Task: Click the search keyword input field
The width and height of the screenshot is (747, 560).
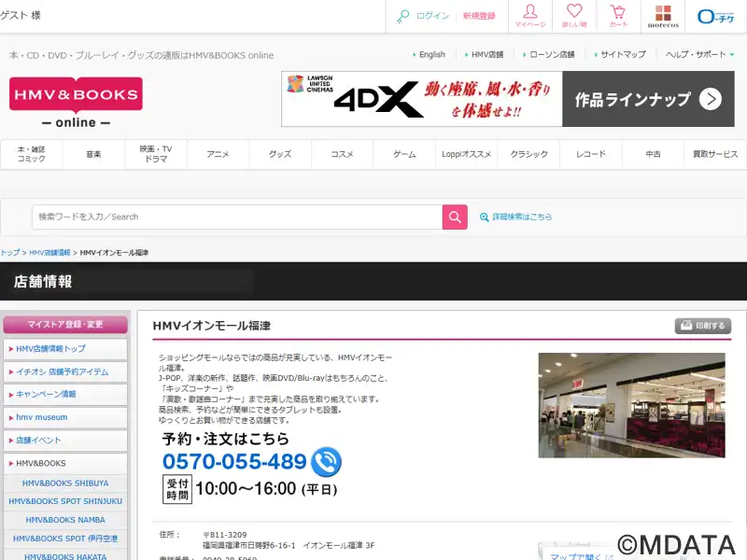Action: click(x=237, y=217)
